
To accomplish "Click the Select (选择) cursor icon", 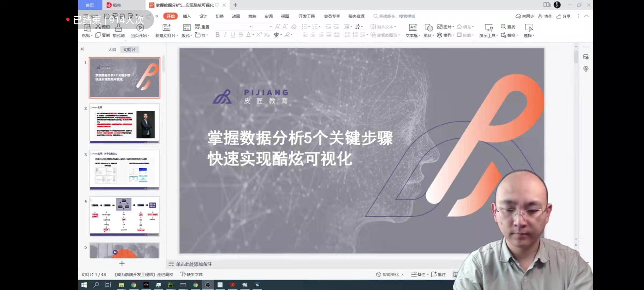I will point(529,28).
